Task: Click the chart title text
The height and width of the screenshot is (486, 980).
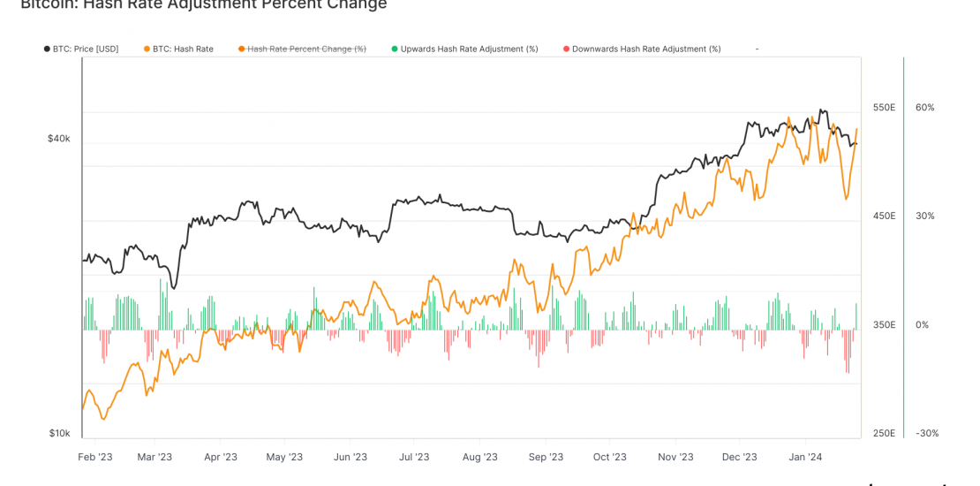Action: click(x=203, y=4)
